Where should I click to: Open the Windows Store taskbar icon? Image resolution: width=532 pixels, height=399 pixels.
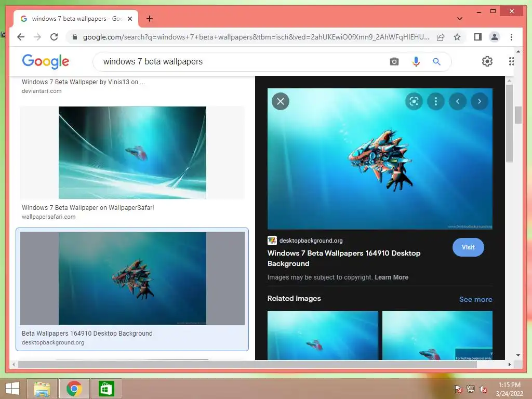[106, 389]
